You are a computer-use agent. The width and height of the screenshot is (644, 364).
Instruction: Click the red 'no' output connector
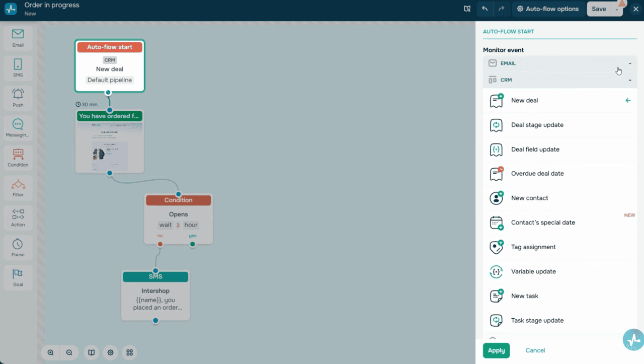pyautogui.click(x=160, y=244)
